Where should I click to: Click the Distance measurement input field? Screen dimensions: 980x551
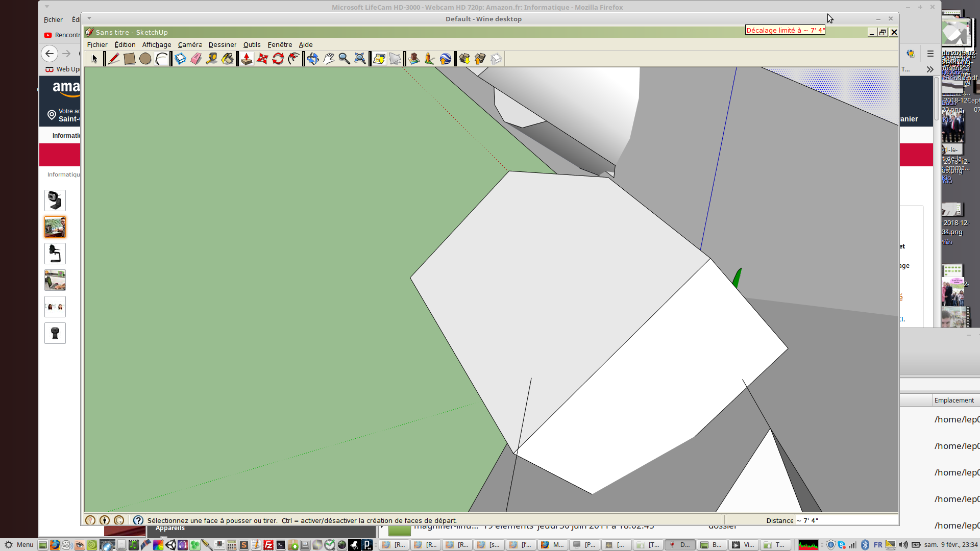pos(845,520)
